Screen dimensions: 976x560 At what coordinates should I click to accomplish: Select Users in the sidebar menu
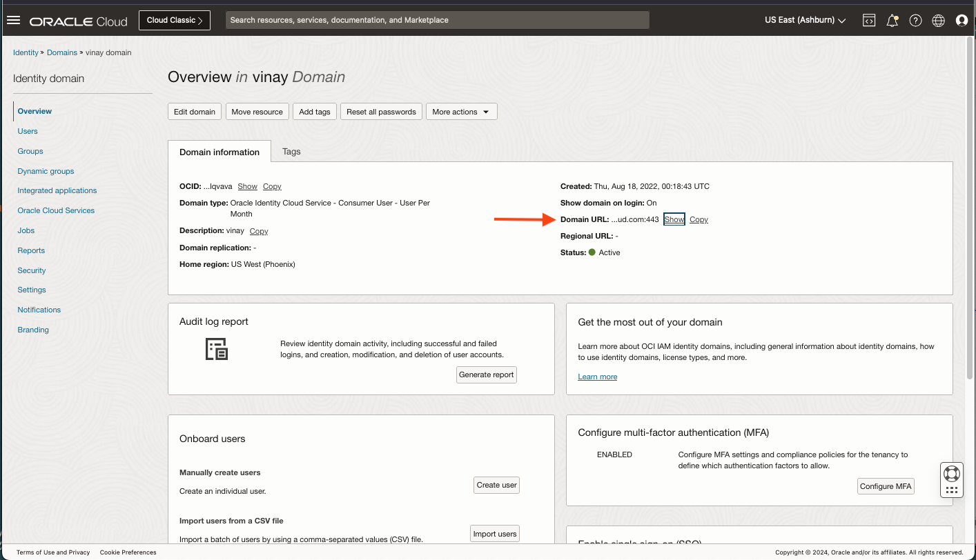28,131
